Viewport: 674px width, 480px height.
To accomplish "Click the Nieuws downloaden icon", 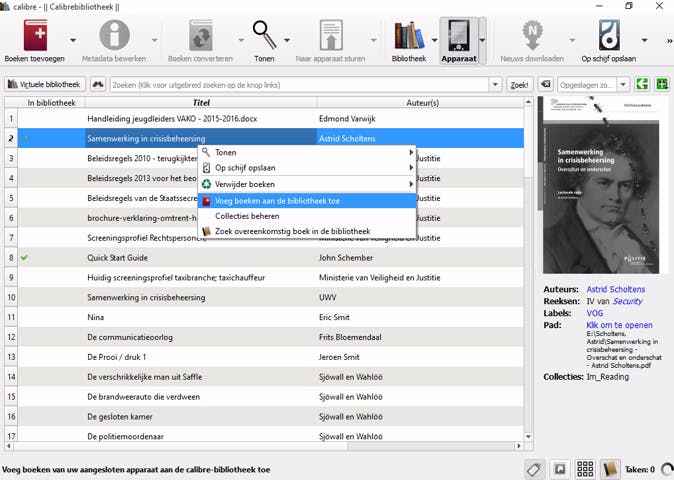I will 532,35.
